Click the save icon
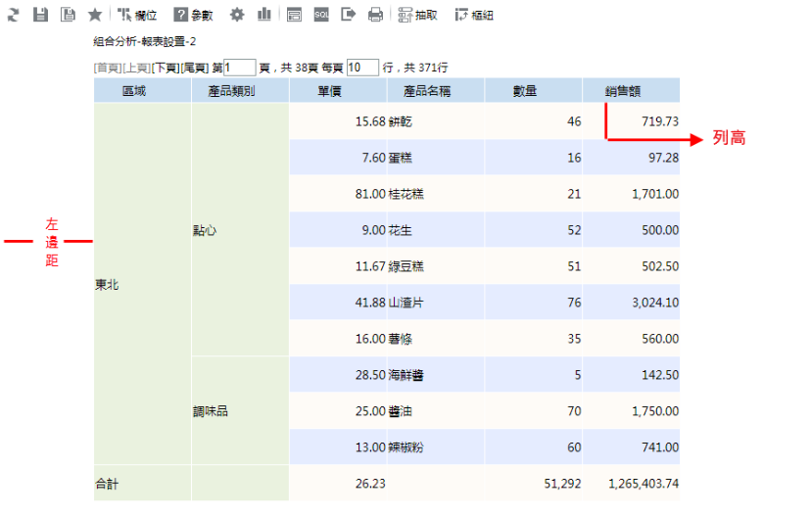Viewport: 812px width, 516px height. coord(40,15)
